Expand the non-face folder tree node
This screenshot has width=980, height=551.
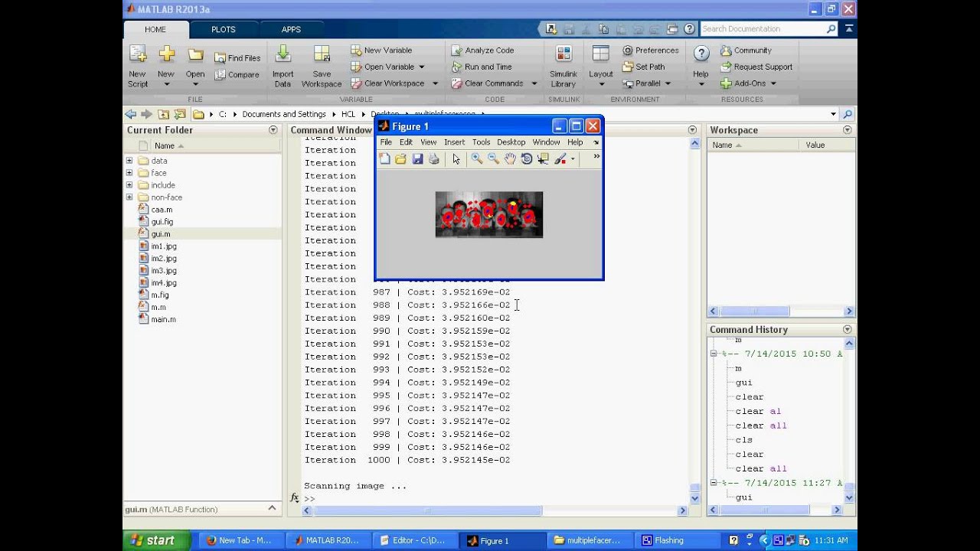click(129, 197)
